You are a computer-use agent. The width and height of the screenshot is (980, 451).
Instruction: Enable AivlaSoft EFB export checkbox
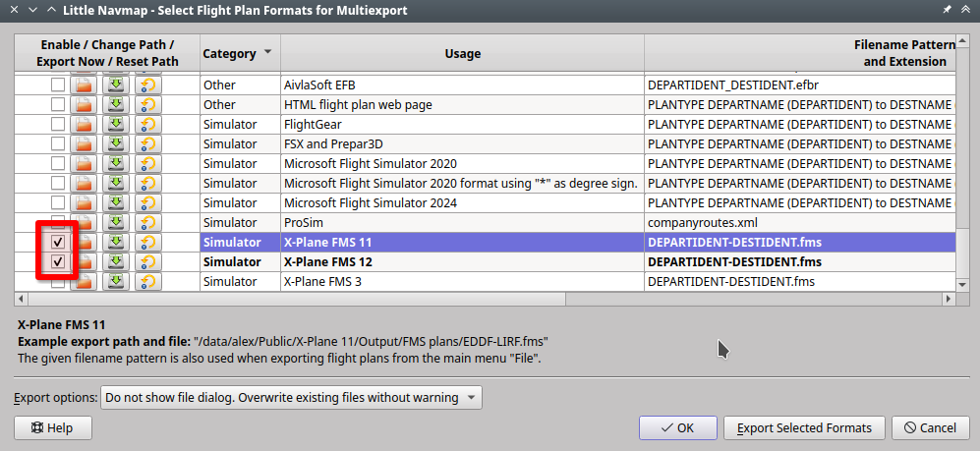click(57, 85)
